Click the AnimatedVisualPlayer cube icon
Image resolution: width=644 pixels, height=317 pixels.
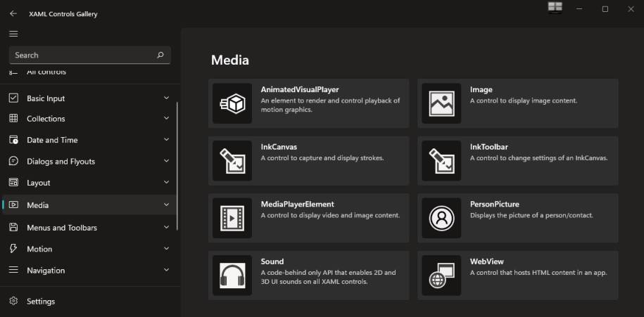click(x=232, y=103)
